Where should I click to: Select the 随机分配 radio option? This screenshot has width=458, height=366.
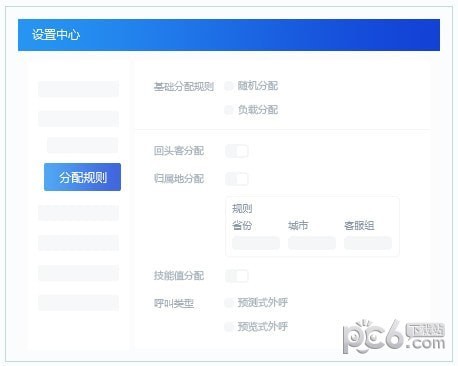click(229, 86)
